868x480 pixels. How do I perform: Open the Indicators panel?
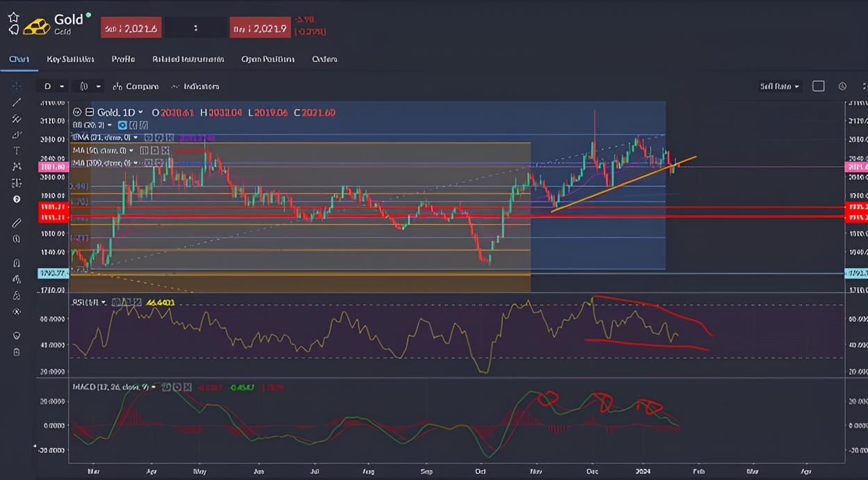click(197, 86)
